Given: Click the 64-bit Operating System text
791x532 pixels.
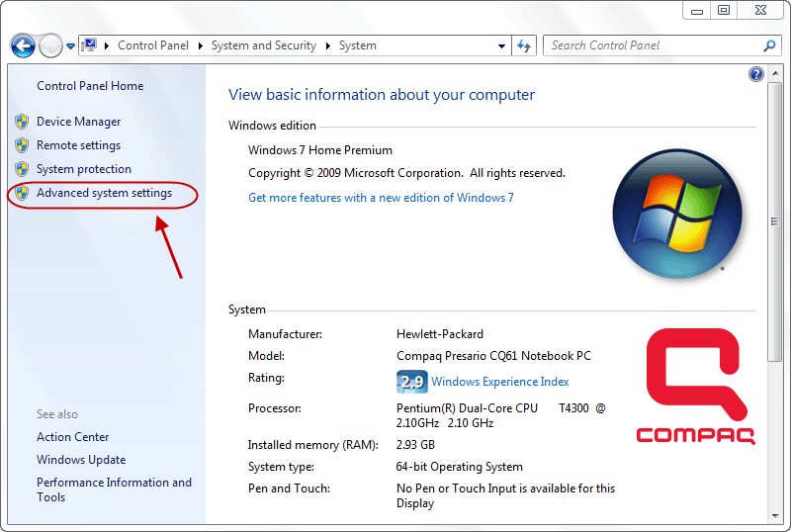Looking at the screenshot, I should 459,467.
